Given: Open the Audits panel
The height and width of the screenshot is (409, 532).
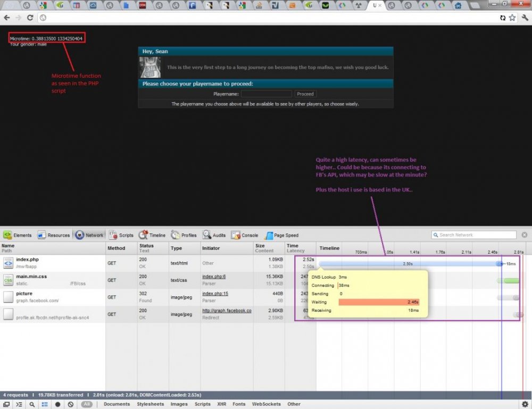Looking at the screenshot, I should pyautogui.click(x=214, y=235).
